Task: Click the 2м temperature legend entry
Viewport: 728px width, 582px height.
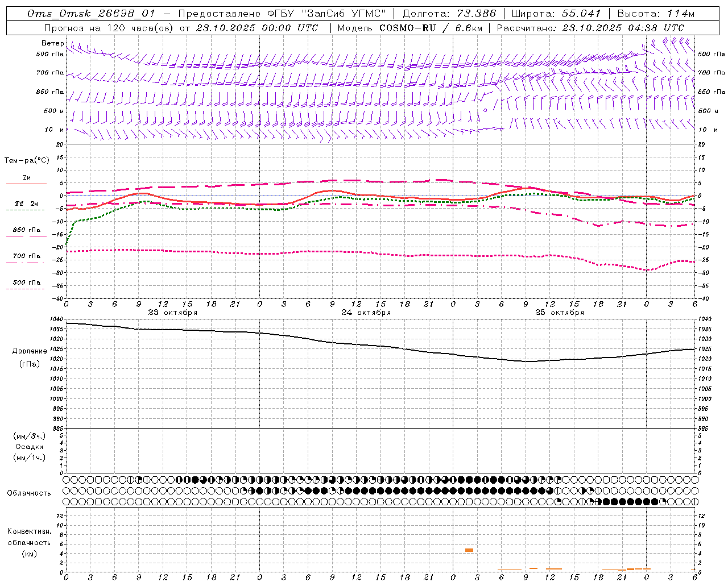Action: coord(27,177)
